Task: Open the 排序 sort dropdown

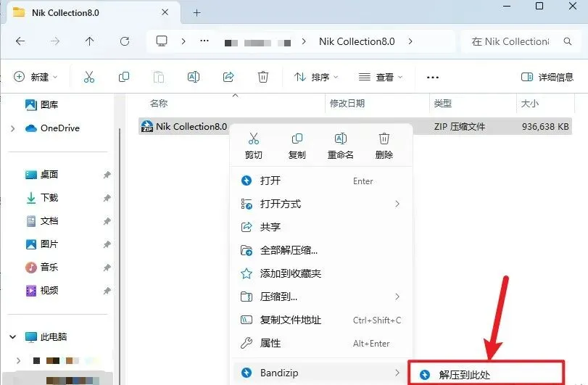Action: click(316, 77)
